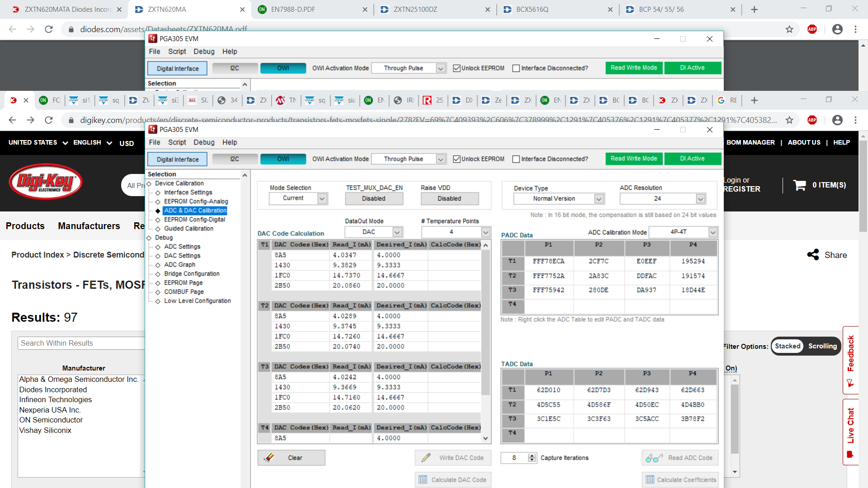The image size is (868, 488).
Task: Select EEPROM Config-Analog tree item
Action: 196,202
